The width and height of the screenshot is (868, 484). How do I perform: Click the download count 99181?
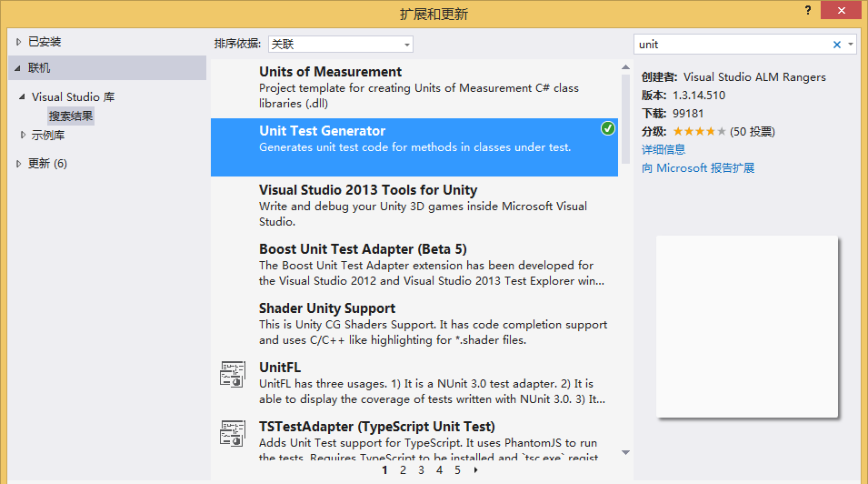pos(688,114)
